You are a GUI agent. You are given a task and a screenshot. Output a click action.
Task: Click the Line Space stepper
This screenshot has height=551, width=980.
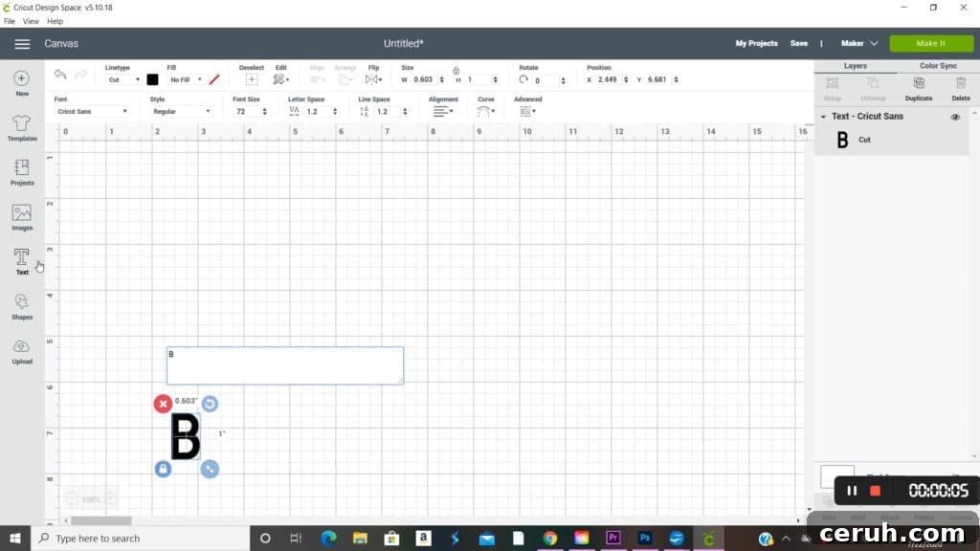pyautogui.click(x=405, y=111)
